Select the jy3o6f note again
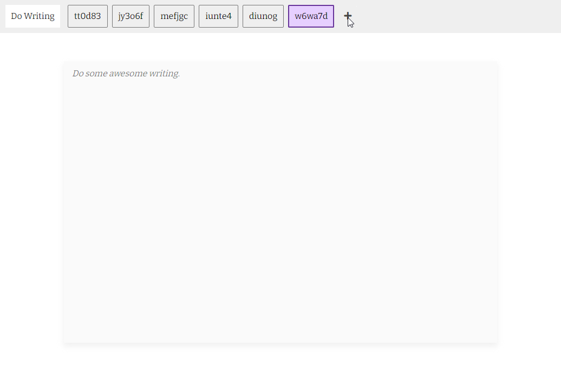The image size is (561, 392). pos(130,16)
